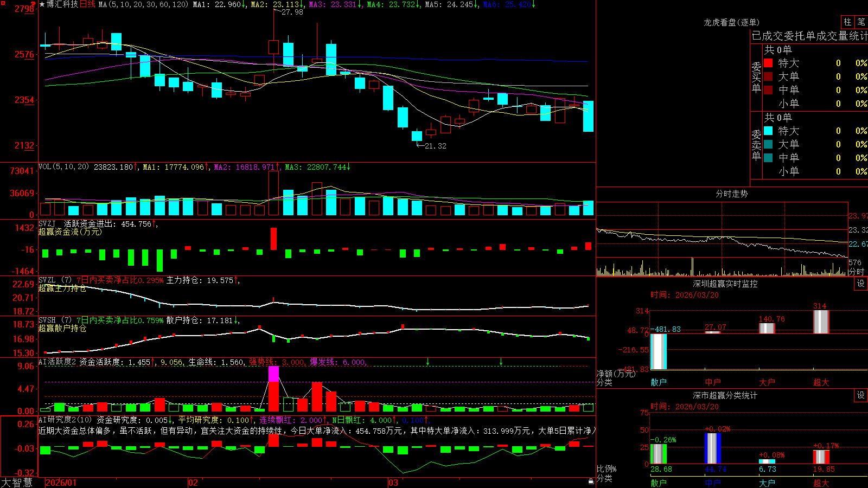This screenshot has width=868, height=488.
Task: Select the 已成交委托单成交量统计 tab
Action: point(809,36)
